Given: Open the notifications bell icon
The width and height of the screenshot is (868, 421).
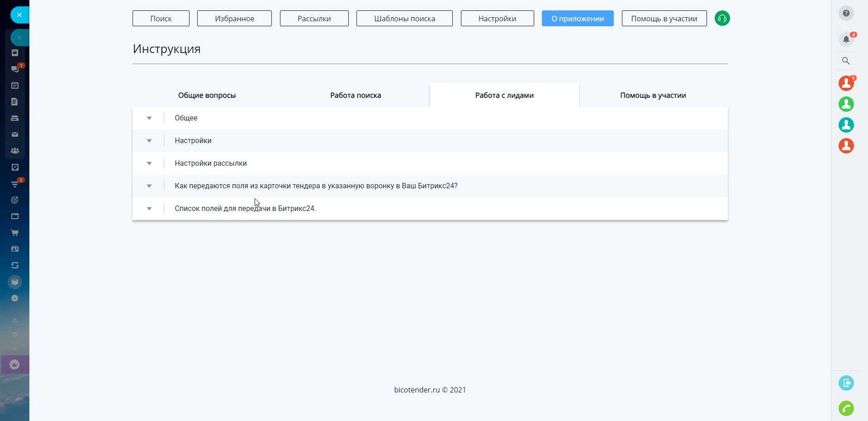Looking at the screenshot, I should [x=846, y=39].
